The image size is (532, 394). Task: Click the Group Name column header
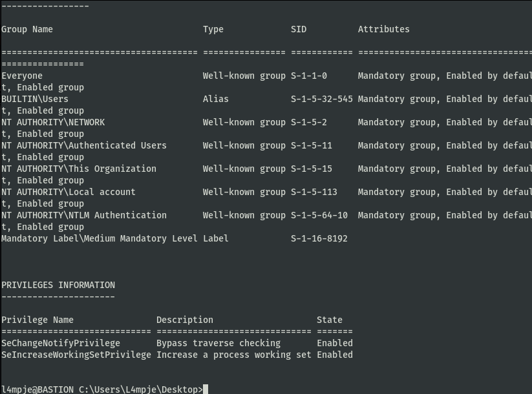click(x=27, y=30)
